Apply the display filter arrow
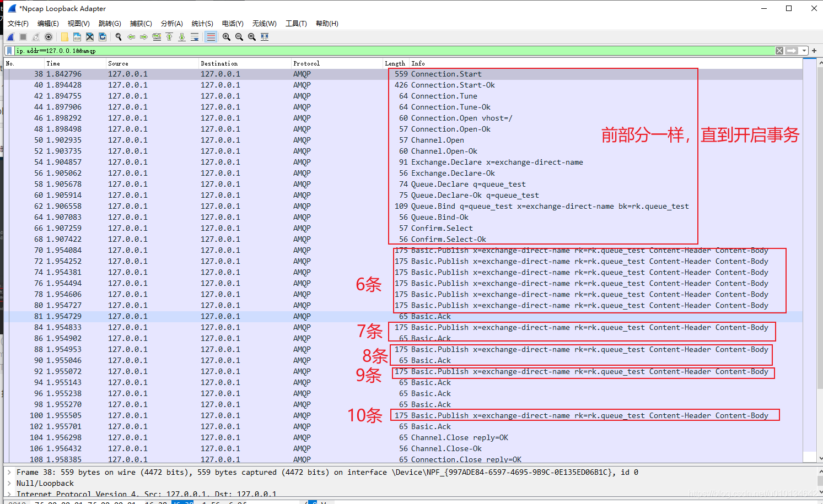Screen dimensions: 823x504 (792, 51)
